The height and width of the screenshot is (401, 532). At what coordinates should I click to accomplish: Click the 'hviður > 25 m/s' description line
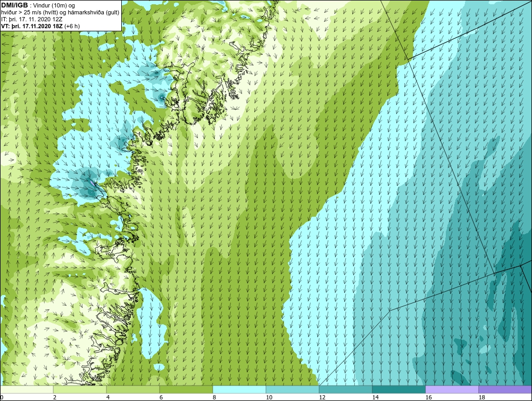(x=60, y=13)
